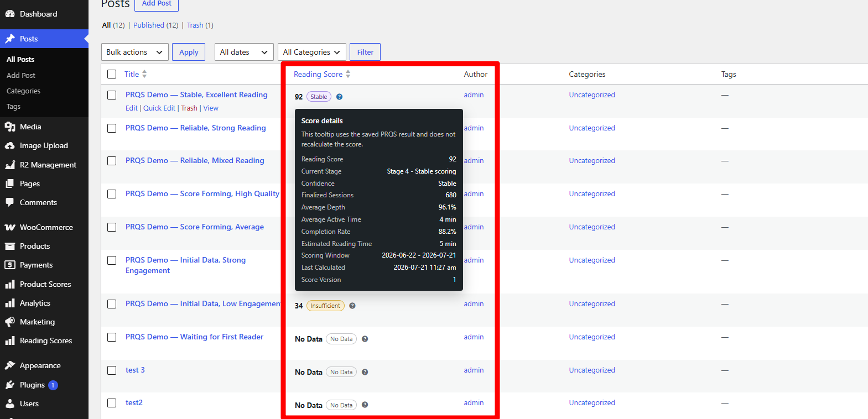Click the Posts pushpin icon

(10, 39)
